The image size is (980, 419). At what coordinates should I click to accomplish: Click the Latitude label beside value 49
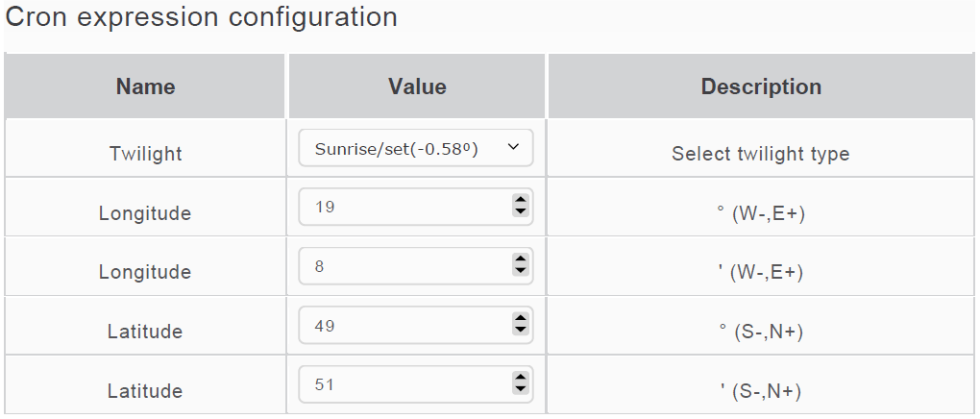145,332
